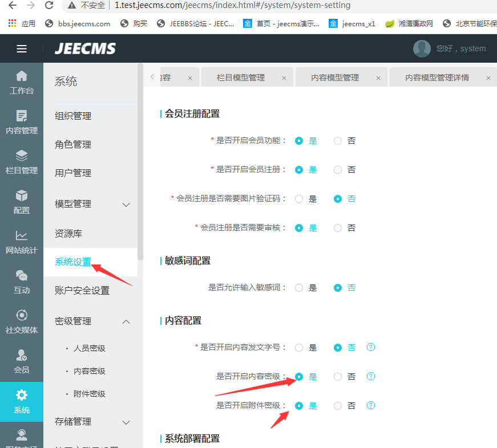Viewport: 497px width, 448px height.
Task: Go back with the browser back arrow
Action: pyautogui.click(x=13, y=5)
